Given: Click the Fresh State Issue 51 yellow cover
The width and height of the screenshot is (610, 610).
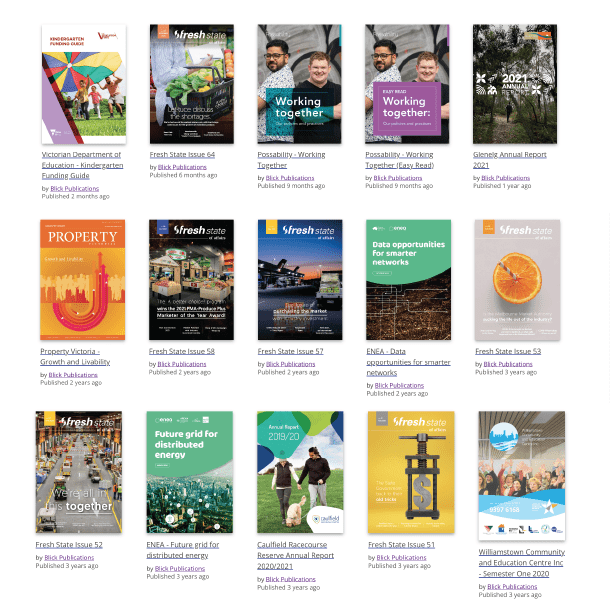Looking at the screenshot, I should click(x=410, y=472).
